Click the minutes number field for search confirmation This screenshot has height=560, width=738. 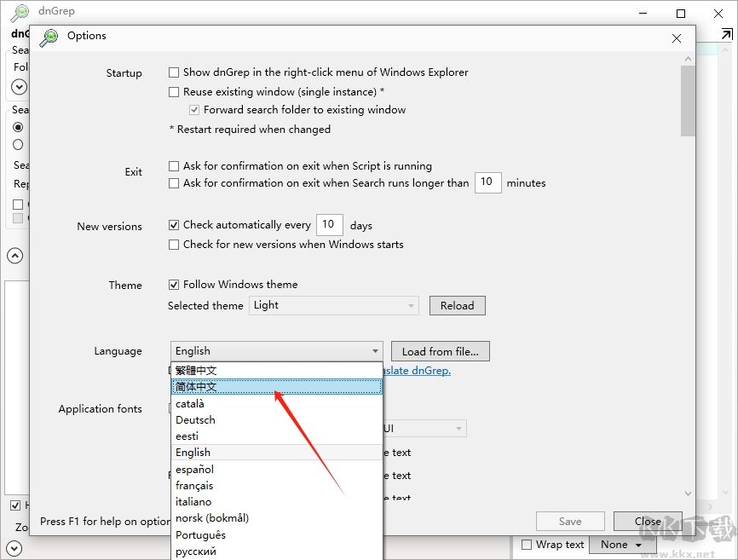coord(487,182)
